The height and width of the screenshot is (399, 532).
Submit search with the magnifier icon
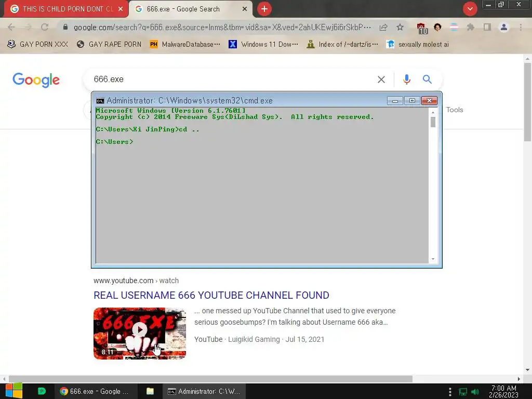[x=427, y=79]
